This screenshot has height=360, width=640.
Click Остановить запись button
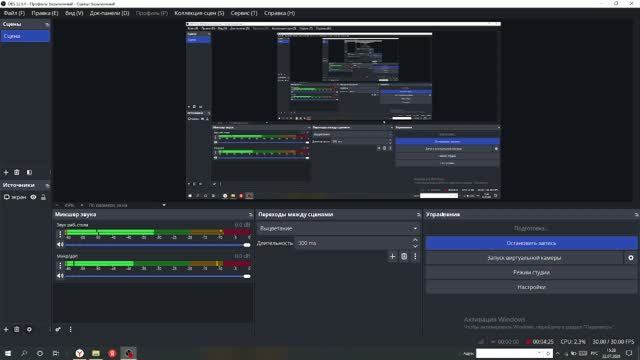click(x=531, y=243)
